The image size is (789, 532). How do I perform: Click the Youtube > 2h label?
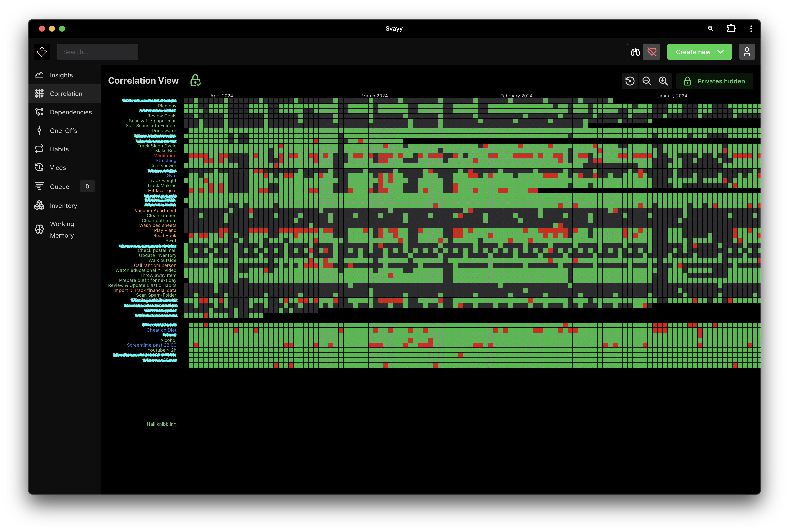tap(162, 350)
